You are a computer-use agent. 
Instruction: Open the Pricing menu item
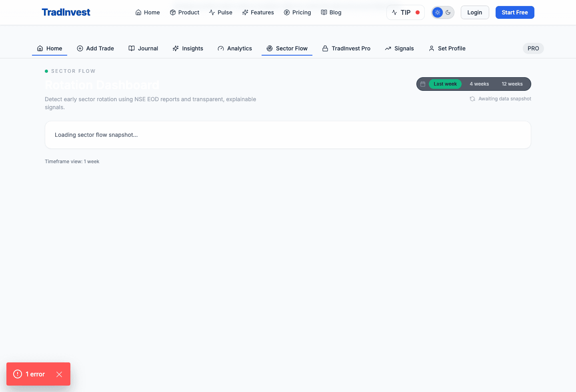coord(298,12)
